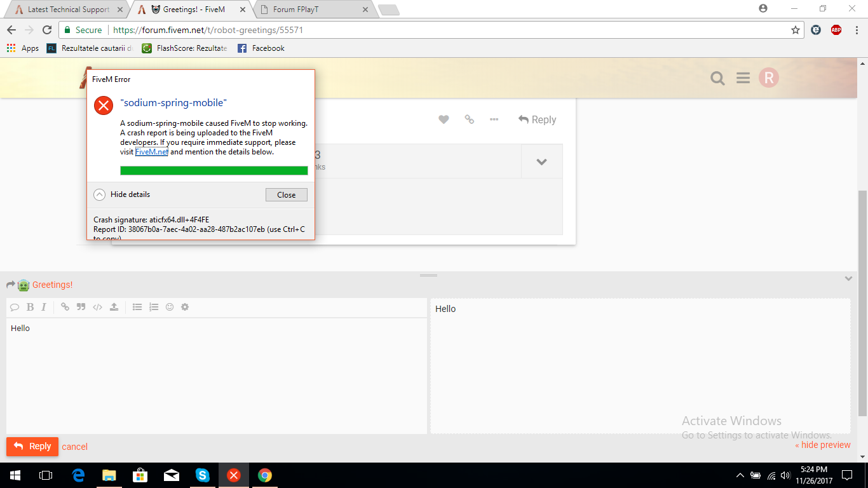Copy post link via chain icon

(469, 119)
